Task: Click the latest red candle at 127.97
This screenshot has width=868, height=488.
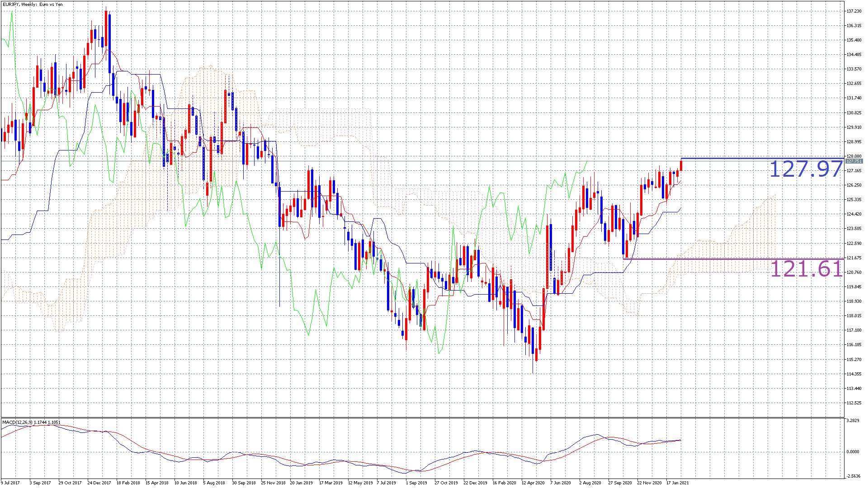Action: click(681, 165)
